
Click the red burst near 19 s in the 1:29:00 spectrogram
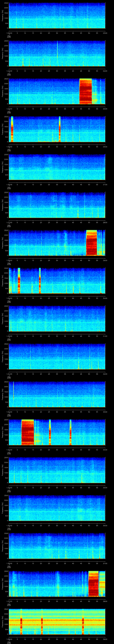point(40,280)
